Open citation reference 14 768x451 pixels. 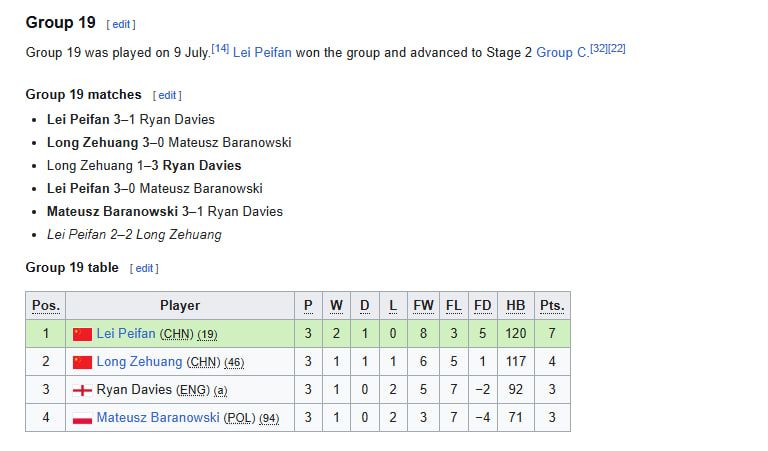pyautogui.click(x=220, y=48)
